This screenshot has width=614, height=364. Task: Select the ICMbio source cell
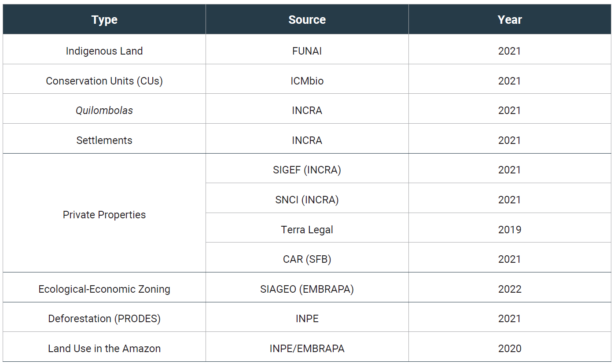point(307,81)
